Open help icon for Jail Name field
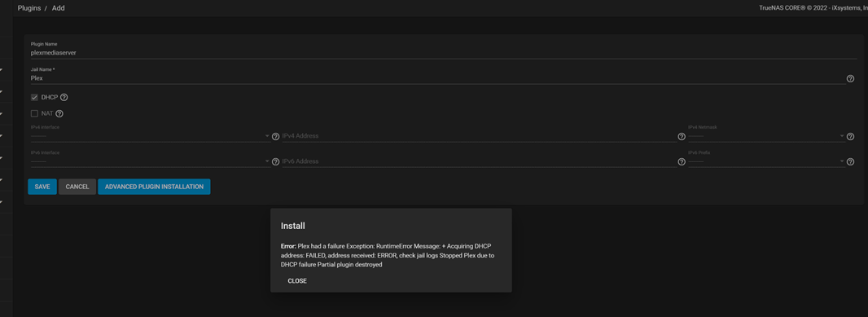 (x=850, y=79)
